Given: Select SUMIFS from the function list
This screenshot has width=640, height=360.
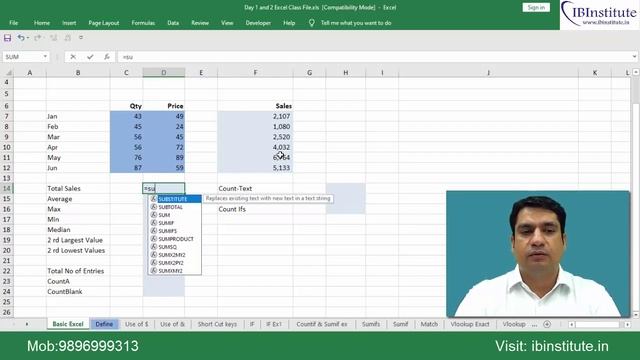Looking at the screenshot, I should click(x=175, y=231).
